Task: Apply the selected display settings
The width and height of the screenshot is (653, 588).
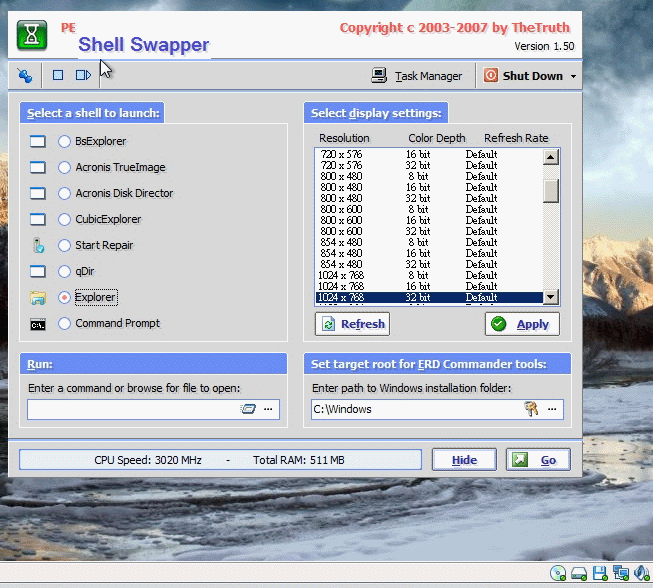Action: pos(522,324)
